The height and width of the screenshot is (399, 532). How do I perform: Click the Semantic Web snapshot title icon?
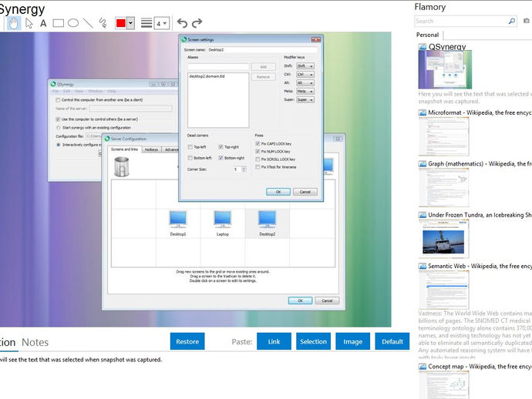pos(423,266)
